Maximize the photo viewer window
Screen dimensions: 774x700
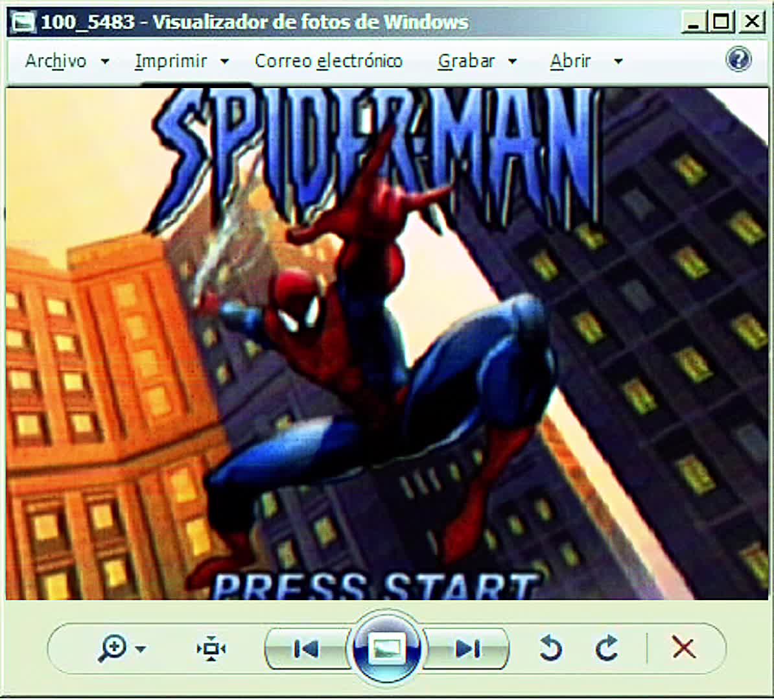(x=721, y=22)
